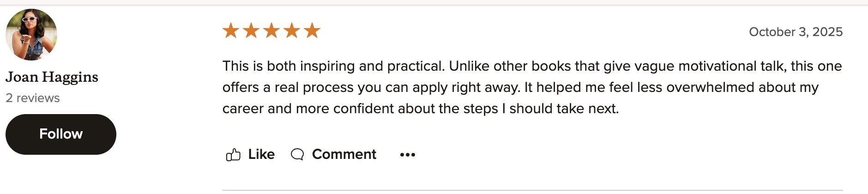Click the thumbs-up Like icon
868x194 pixels.
pos(233,154)
